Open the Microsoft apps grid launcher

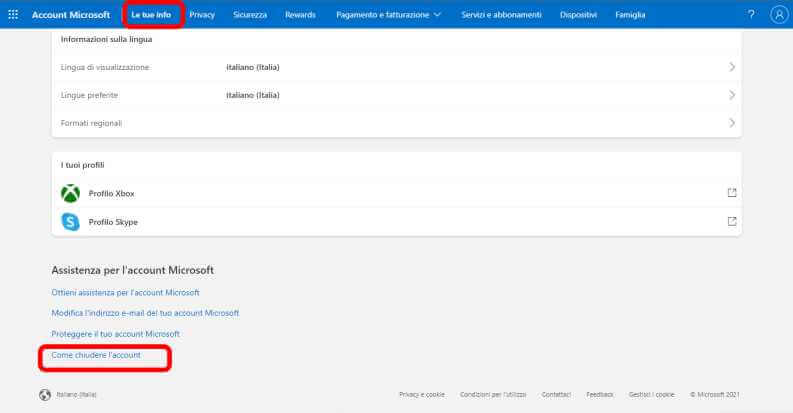pos(13,15)
